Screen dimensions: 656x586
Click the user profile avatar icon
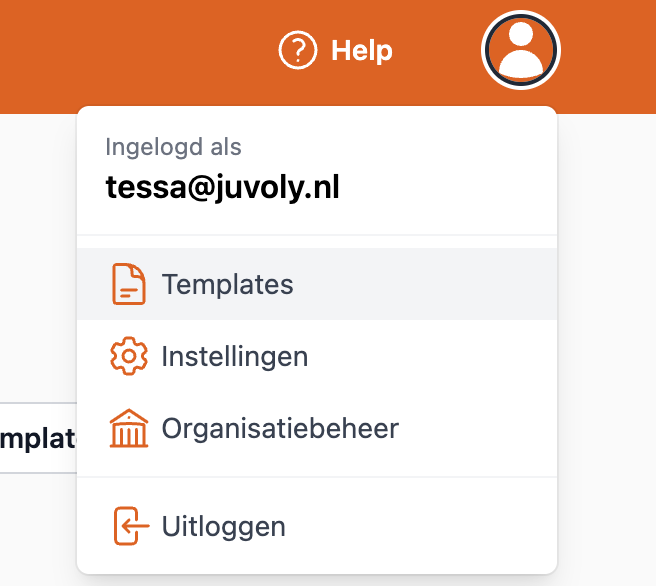[521, 50]
